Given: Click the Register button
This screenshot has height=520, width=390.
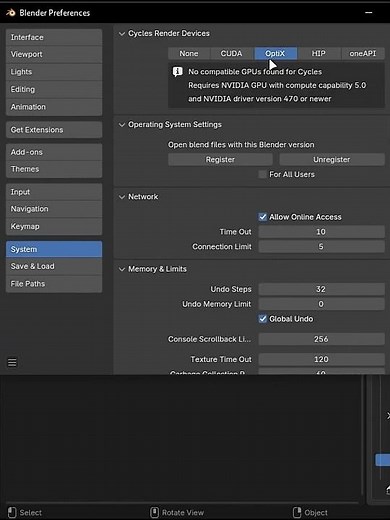Looking at the screenshot, I should [x=220, y=160].
